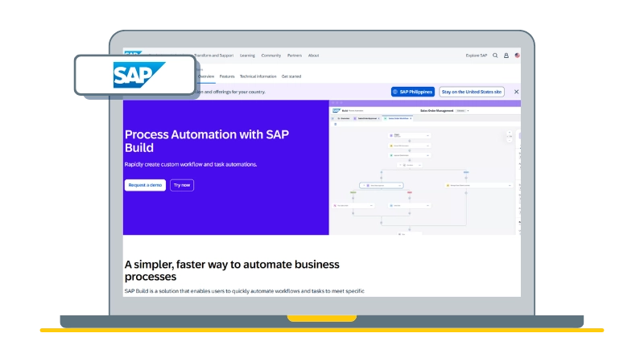Viewport: 644px width, 362px height.
Task: Open the Explore SAP link
Action: [476, 56]
